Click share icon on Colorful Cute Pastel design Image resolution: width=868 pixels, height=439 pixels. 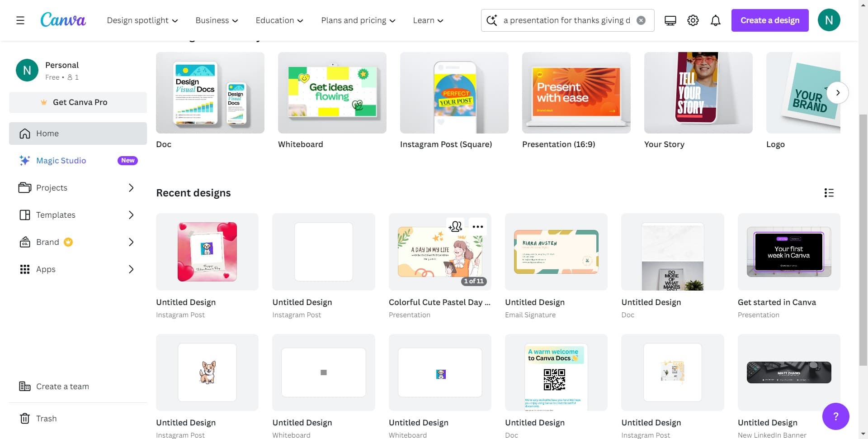456,226
